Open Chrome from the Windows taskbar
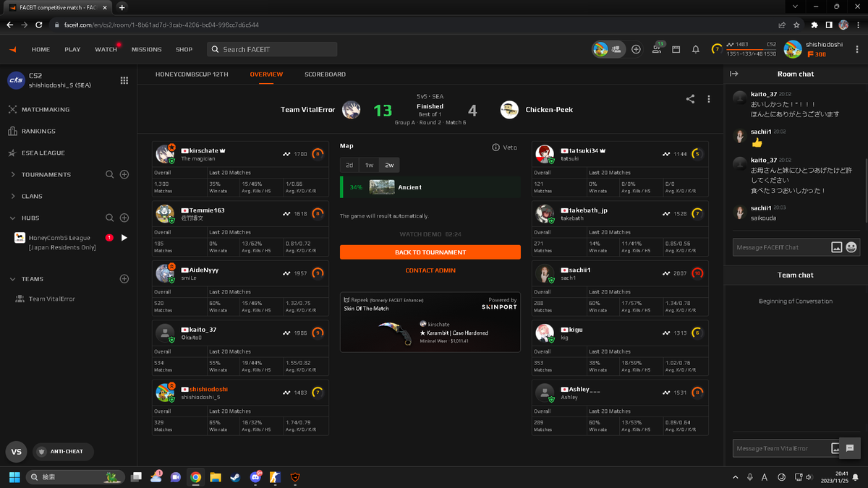Viewport: 868px width, 488px height. (x=195, y=477)
